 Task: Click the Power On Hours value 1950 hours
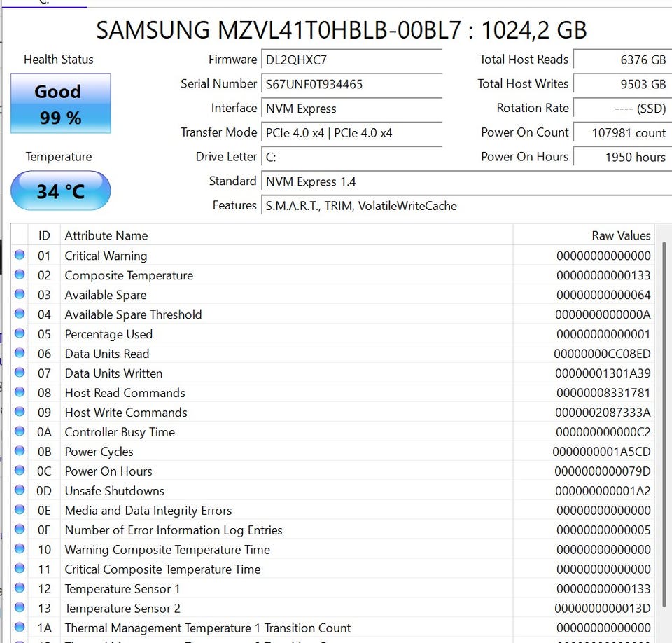(x=622, y=157)
